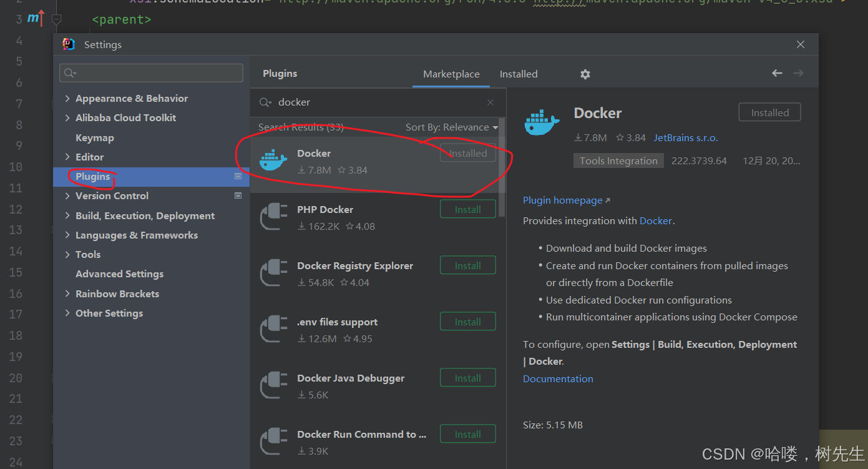Focus the plugin search field containing docker
The image size is (868, 469).
tap(378, 102)
